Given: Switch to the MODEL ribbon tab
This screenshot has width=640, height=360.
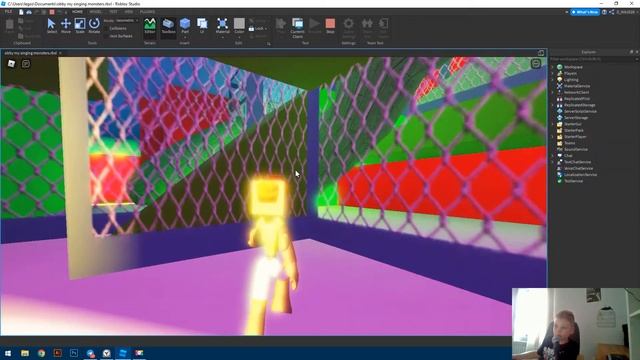Looking at the screenshot, I should pyautogui.click(x=95, y=12).
